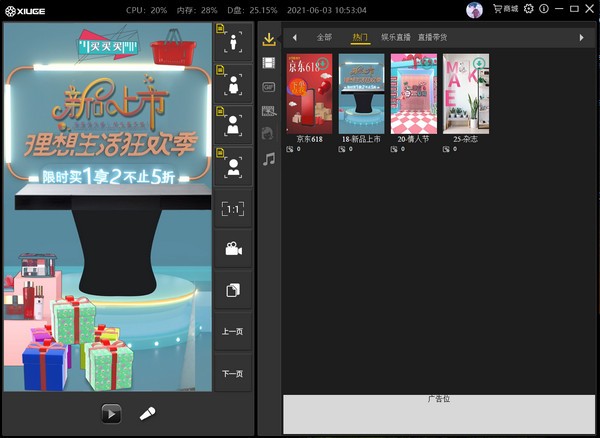Screen dimensions: 600x438
Task: Open the video camera settings icon
Action: [x=233, y=249]
